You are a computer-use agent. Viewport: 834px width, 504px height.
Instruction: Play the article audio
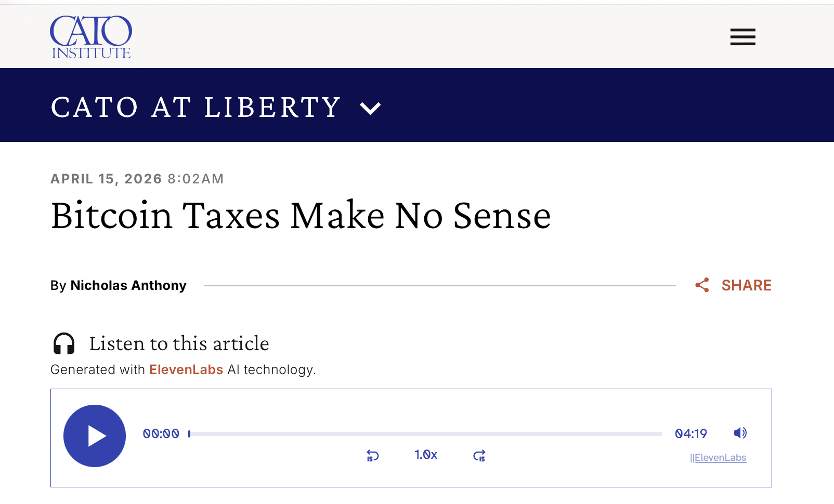click(x=95, y=435)
